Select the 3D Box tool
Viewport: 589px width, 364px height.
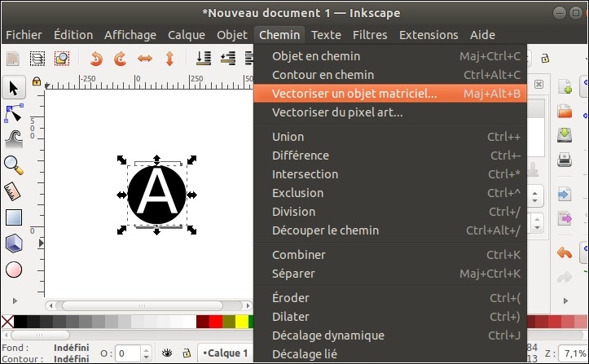pos(14,243)
